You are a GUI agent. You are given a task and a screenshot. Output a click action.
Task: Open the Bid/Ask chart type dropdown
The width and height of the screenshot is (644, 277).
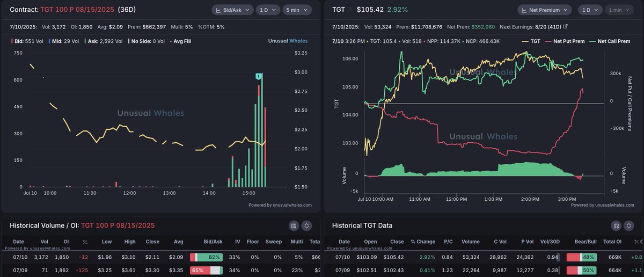(232, 10)
